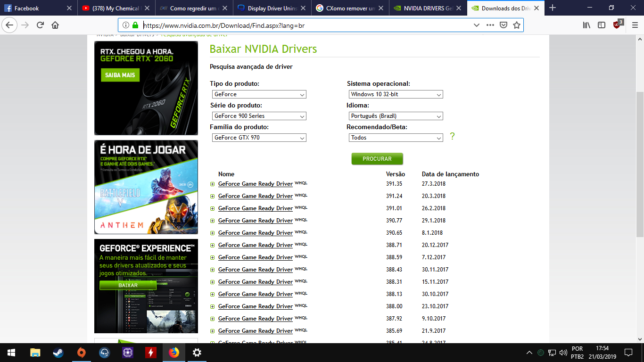Click the forward navigation arrow

25,25
